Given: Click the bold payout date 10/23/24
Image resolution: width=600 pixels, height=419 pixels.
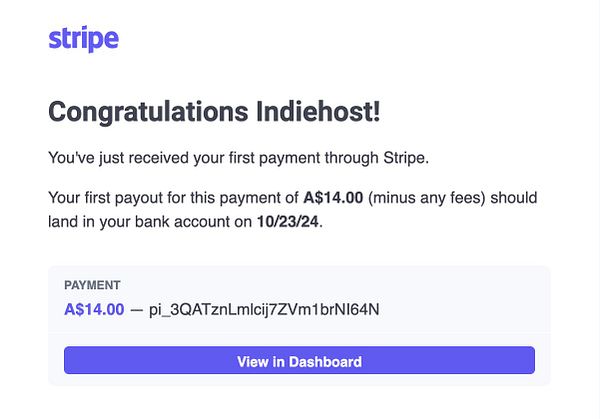Looking at the screenshot, I should [x=289, y=222].
